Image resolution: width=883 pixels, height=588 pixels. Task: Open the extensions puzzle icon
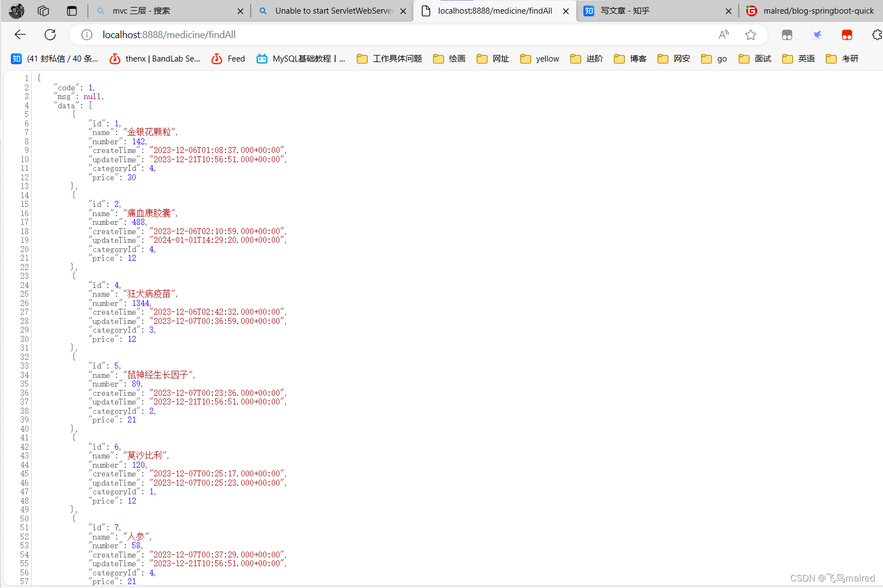876,35
